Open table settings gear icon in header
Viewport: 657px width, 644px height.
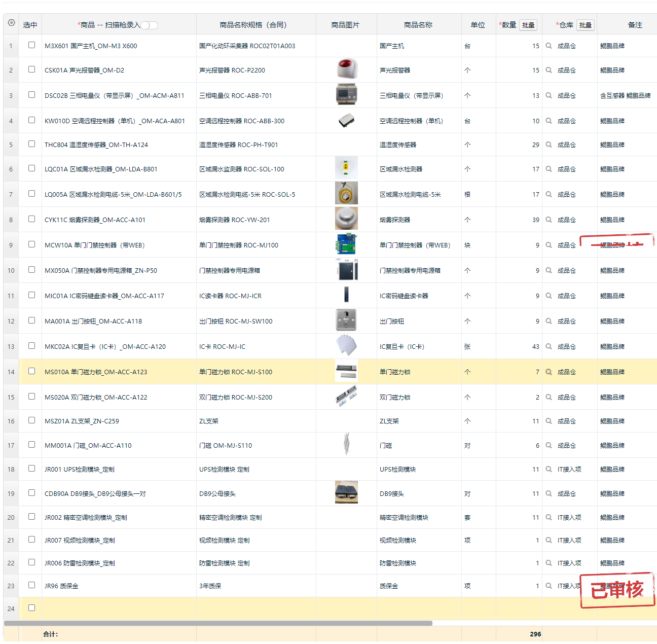click(x=11, y=23)
